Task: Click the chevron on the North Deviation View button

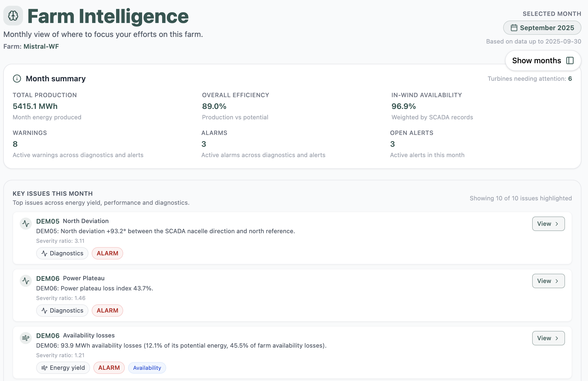Action: 557,224
